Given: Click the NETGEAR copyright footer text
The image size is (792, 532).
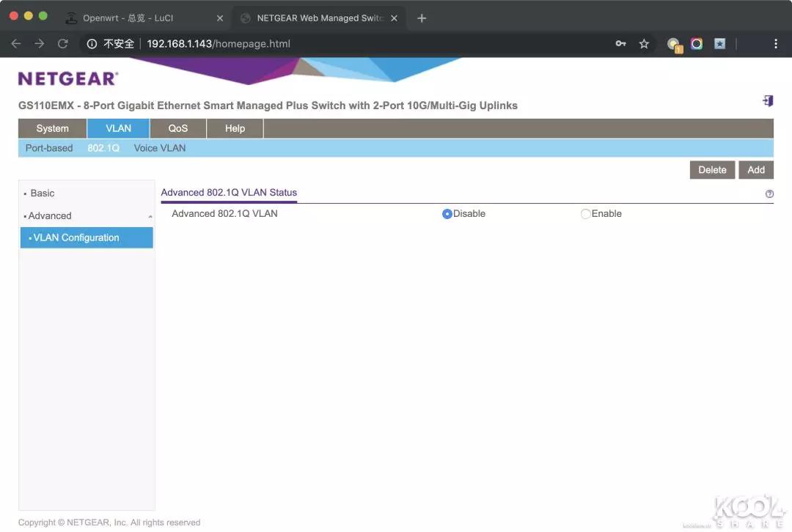Looking at the screenshot, I should coord(109,522).
